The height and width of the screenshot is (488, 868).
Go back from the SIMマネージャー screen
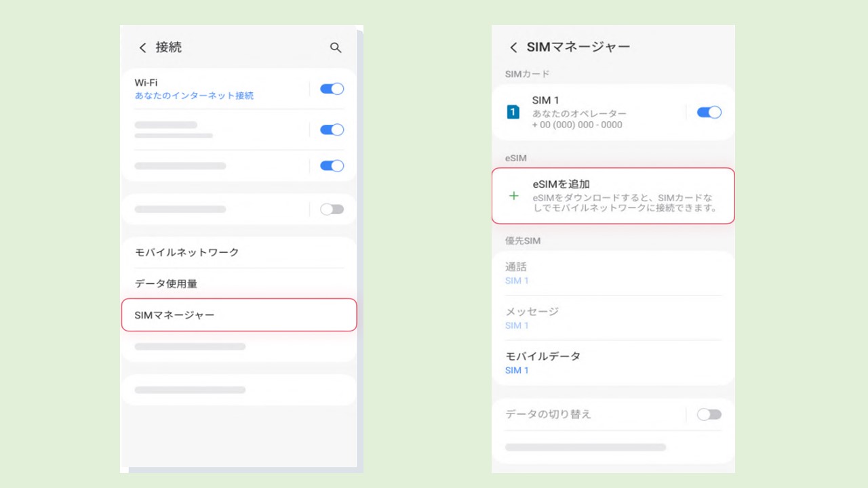[513, 47]
